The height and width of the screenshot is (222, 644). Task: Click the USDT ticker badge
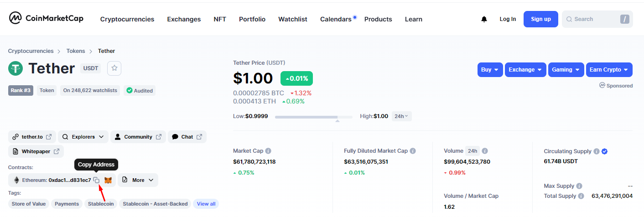pyautogui.click(x=91, y=68)
